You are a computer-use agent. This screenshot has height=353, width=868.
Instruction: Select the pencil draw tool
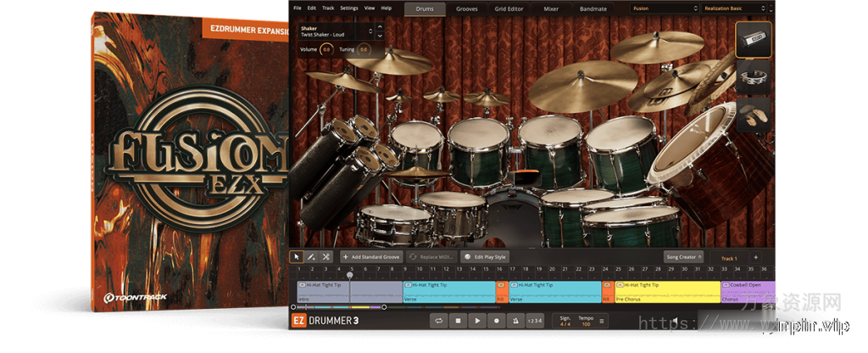click(311, 257)
